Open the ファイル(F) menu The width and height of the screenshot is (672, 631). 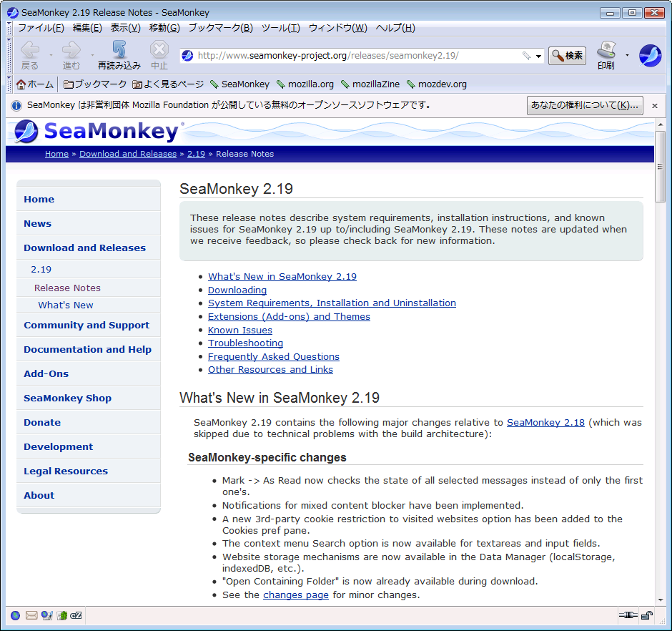(x=41, y=29)
